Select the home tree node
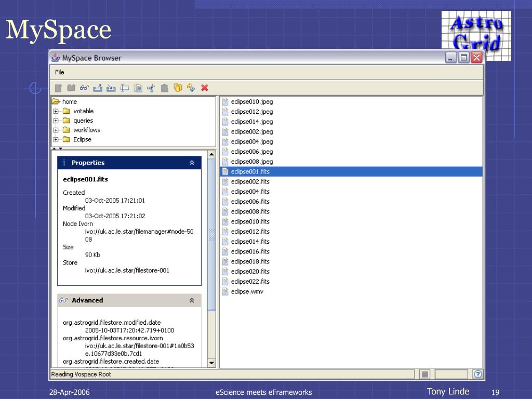This screenshot has width=532, height=399. (70, 101)
